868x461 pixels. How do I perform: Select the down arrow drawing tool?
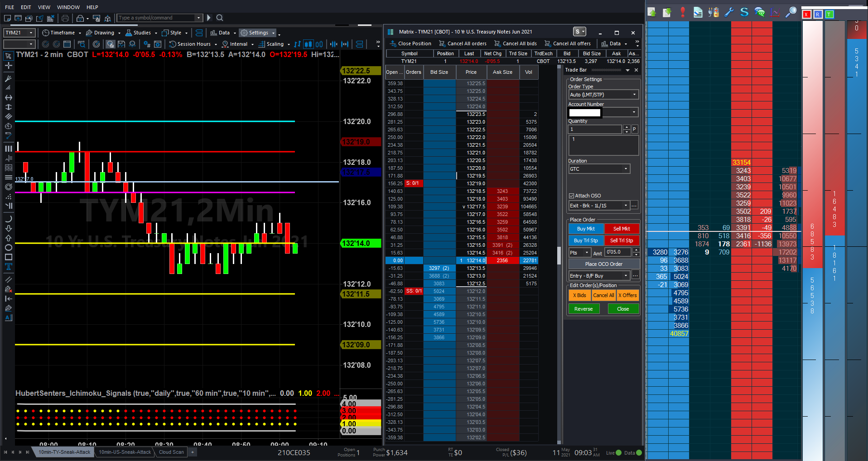[x=8, y=229]
